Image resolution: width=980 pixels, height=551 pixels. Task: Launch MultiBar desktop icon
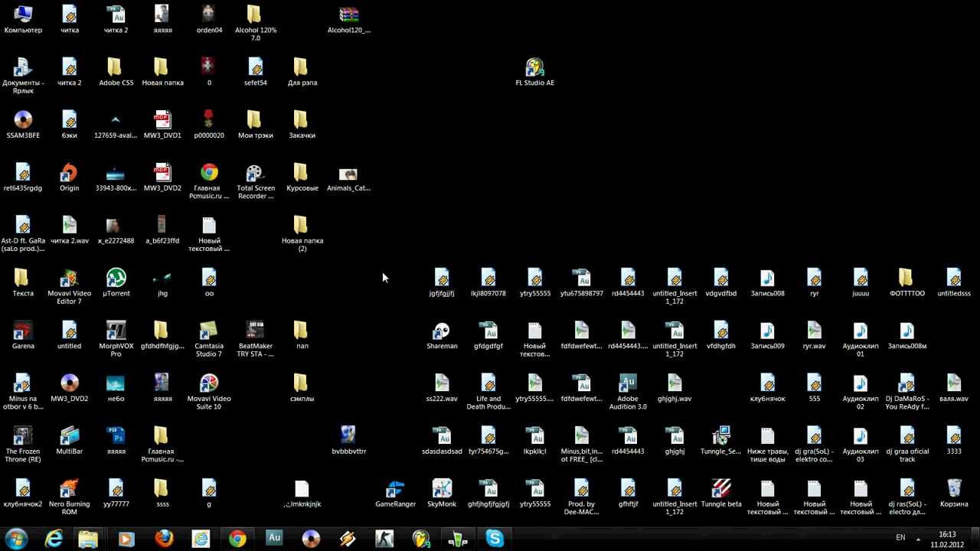pyautogui.click(x=69, y=442)
